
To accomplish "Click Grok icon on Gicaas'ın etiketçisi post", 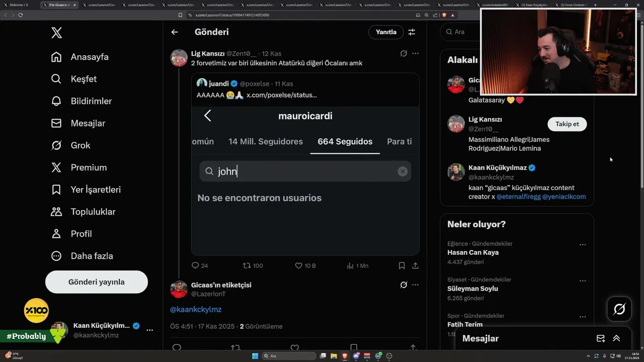I will click(404, 285).
